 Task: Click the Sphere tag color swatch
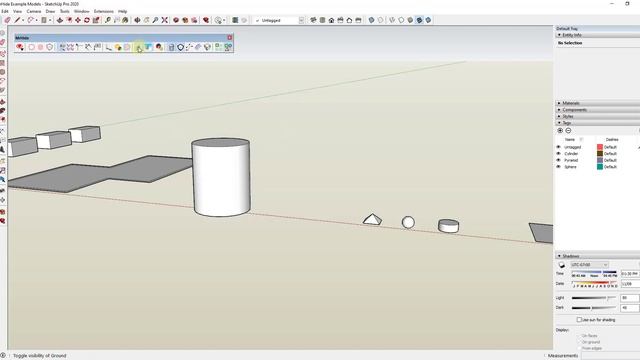click(600, 167)
